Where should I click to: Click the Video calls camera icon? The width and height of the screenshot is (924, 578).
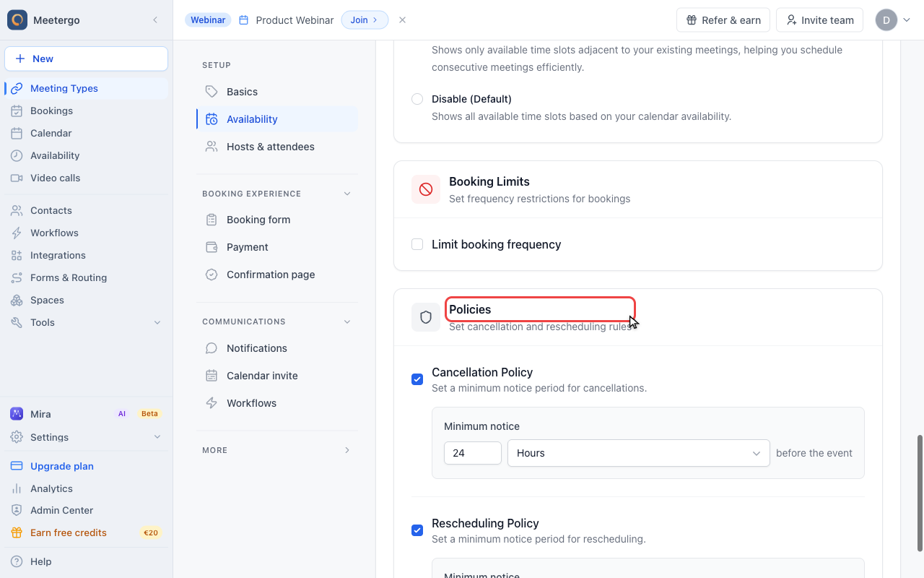[17, 178]
